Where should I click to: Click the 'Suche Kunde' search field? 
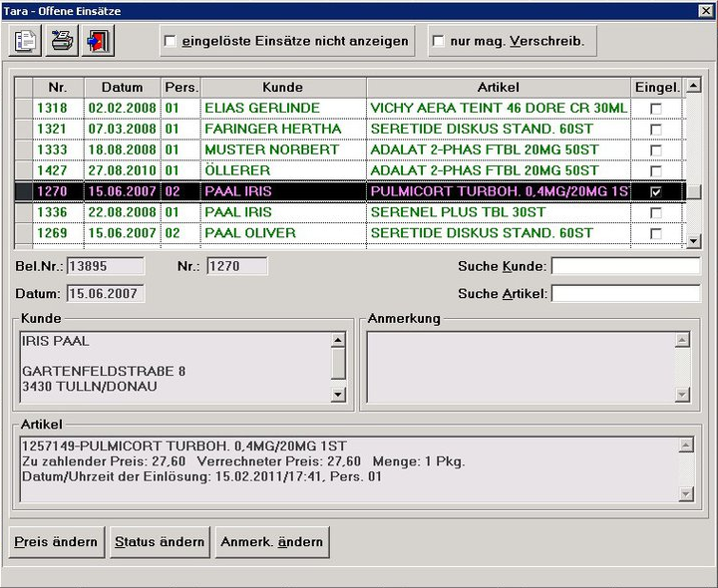coord(625,266)
